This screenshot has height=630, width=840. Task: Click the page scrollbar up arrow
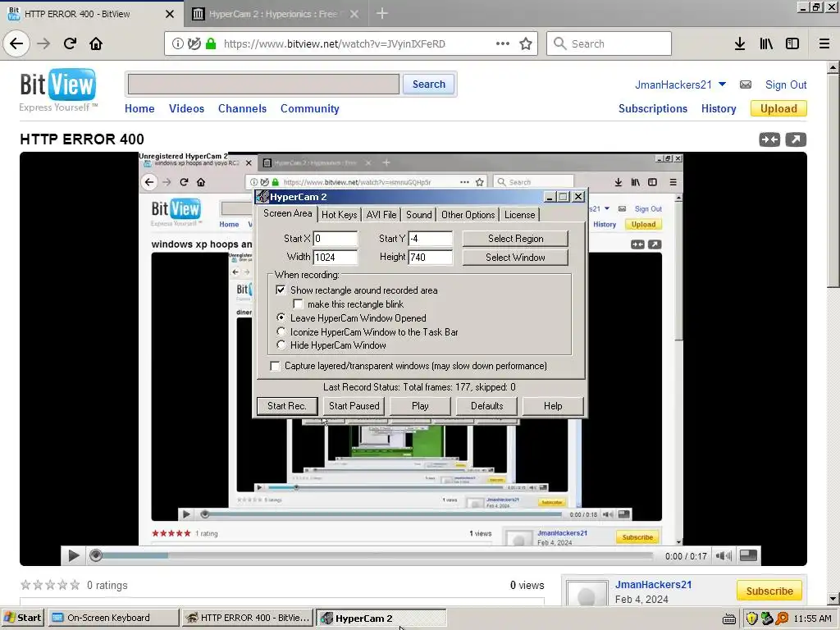833,68
